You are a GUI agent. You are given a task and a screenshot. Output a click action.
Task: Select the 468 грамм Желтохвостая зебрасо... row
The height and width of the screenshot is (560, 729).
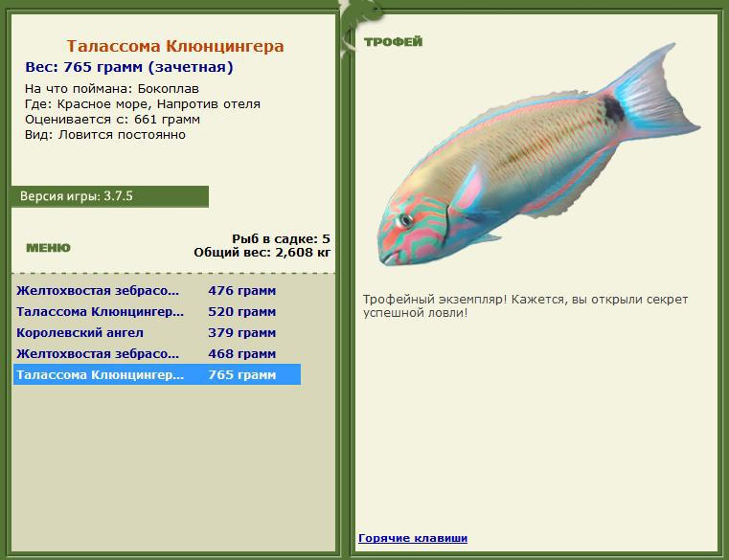pos(157,353)
